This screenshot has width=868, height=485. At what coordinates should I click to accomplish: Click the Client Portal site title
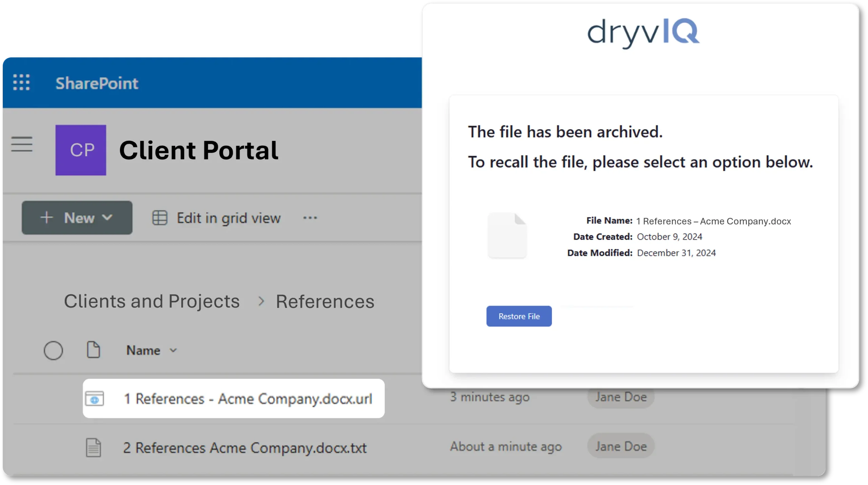click(x=199, y=150)
